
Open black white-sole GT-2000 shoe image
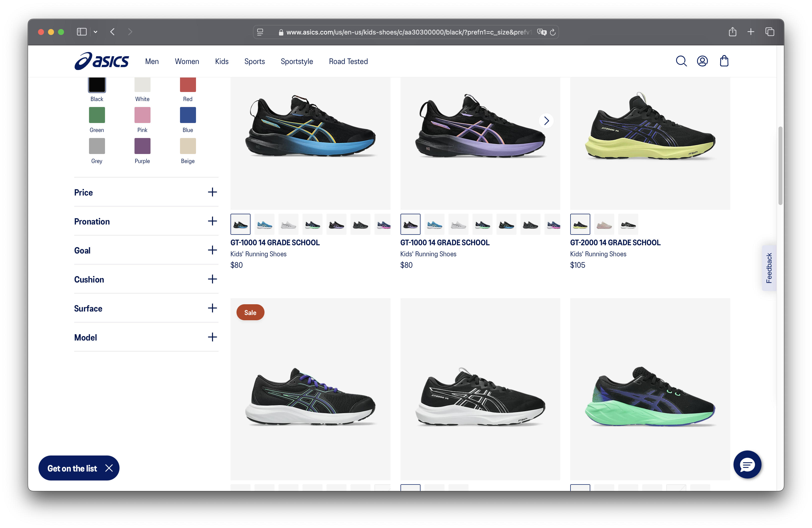480,389
